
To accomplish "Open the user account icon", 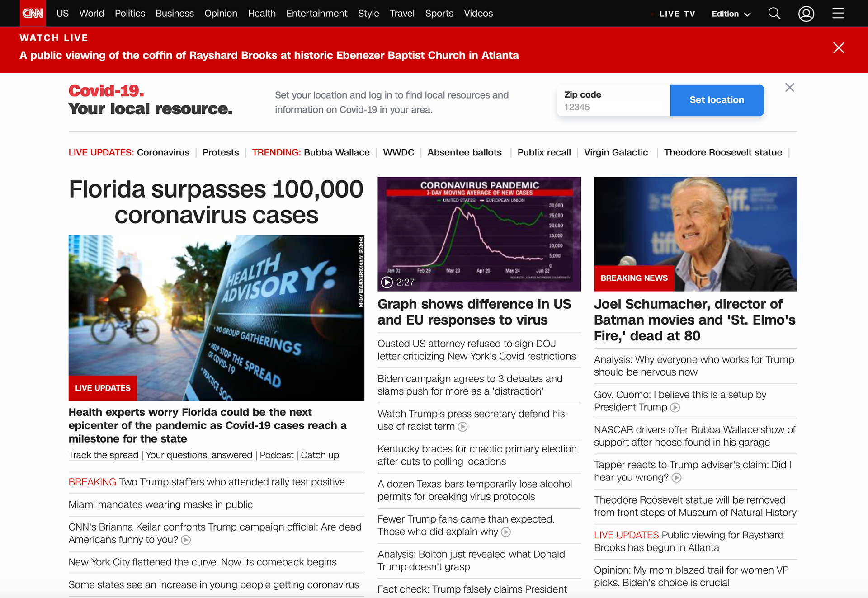I will pyautogui.click(x=806, y=14).
